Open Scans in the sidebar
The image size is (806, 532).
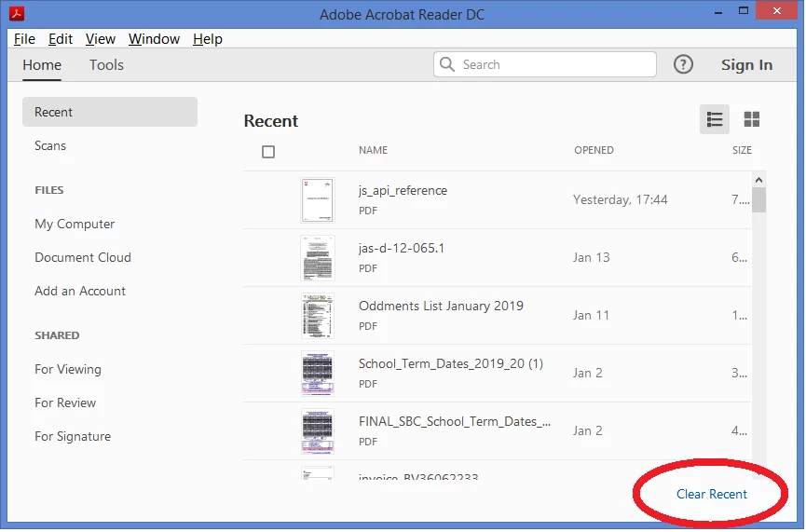pyautogui.click(x=50, y=145)
